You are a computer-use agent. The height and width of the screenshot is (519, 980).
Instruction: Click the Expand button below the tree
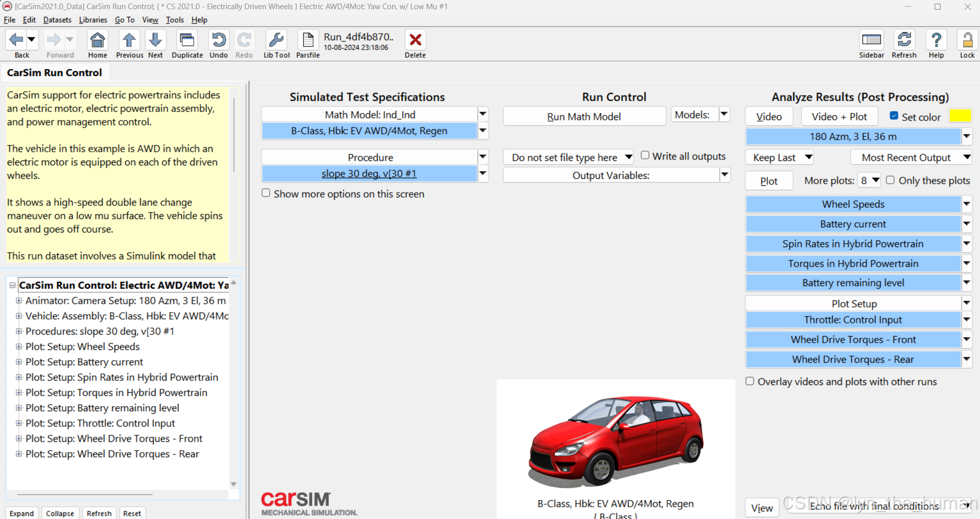(21, 513)
